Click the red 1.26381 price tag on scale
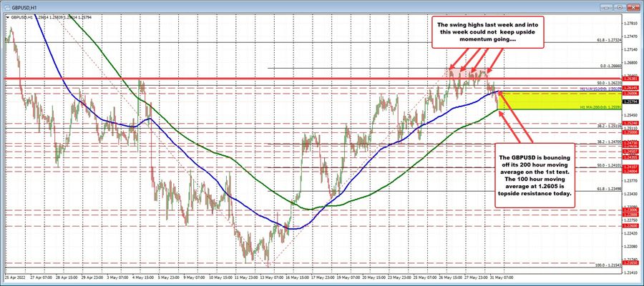644x286 pixels. pyautogui.click(x=630, y=78)
